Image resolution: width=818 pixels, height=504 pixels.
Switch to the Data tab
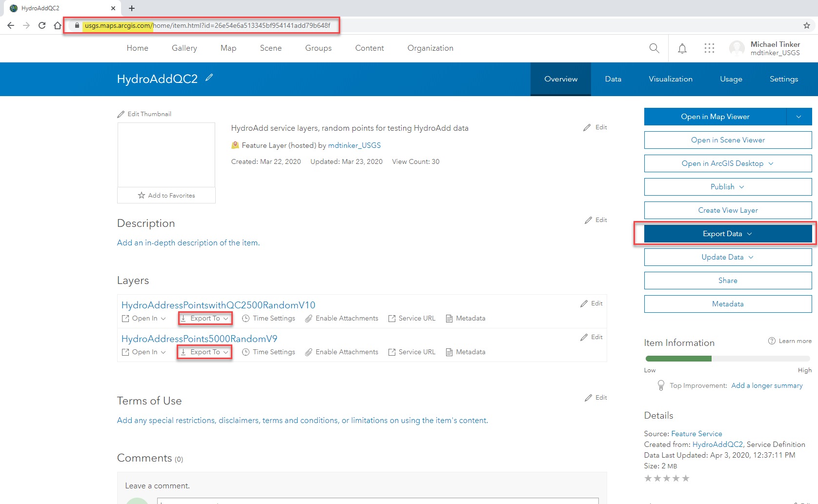coord(613,79)
